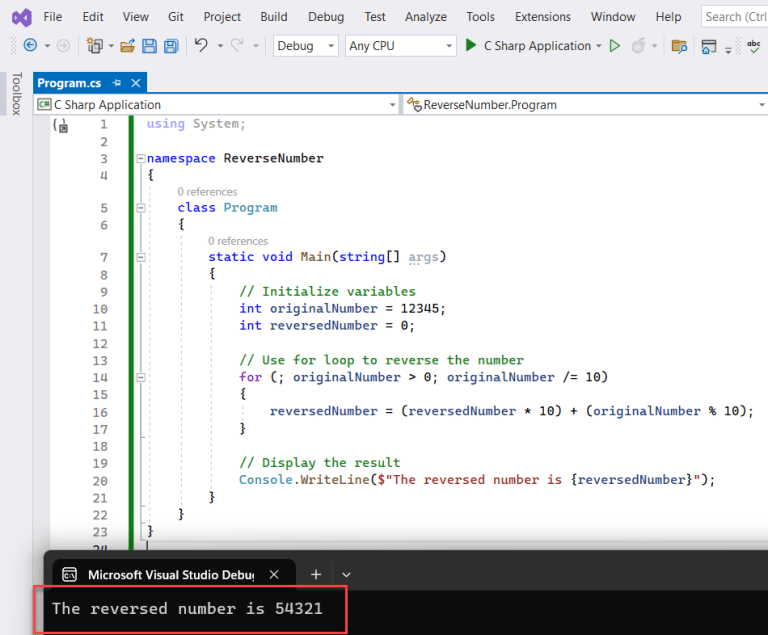
Task: Open the Test menu
Action: (375, 17)
